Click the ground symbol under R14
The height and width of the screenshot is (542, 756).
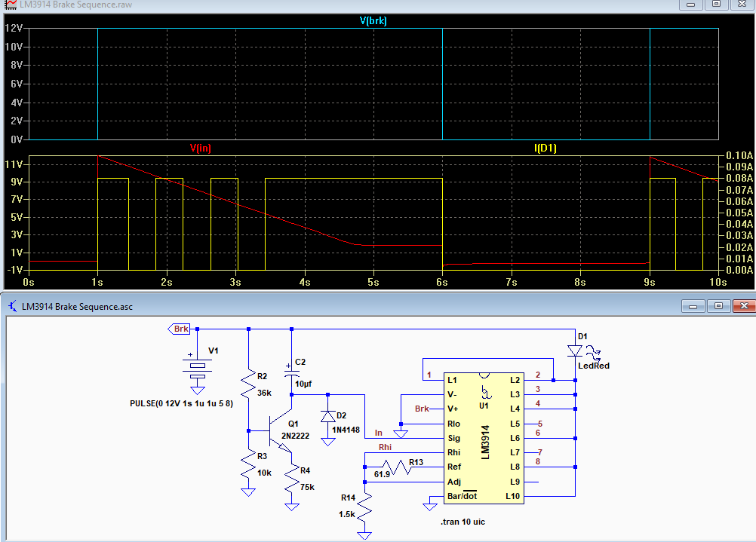(x=364, y=536)
